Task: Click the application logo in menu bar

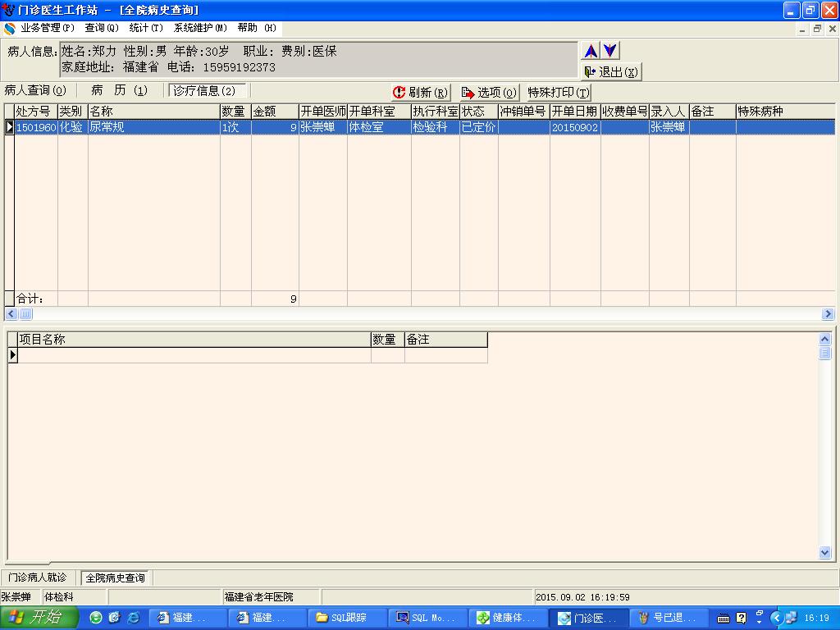Action: coord(10,28)
